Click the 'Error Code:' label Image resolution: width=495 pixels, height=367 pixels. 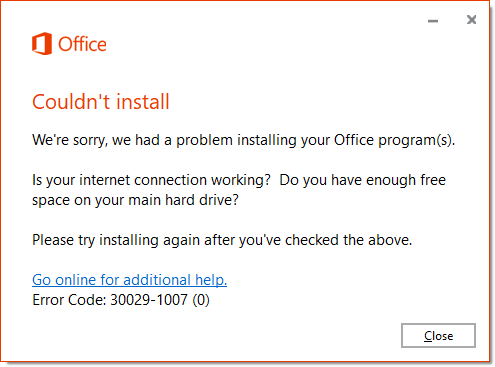tap(69, 300)
